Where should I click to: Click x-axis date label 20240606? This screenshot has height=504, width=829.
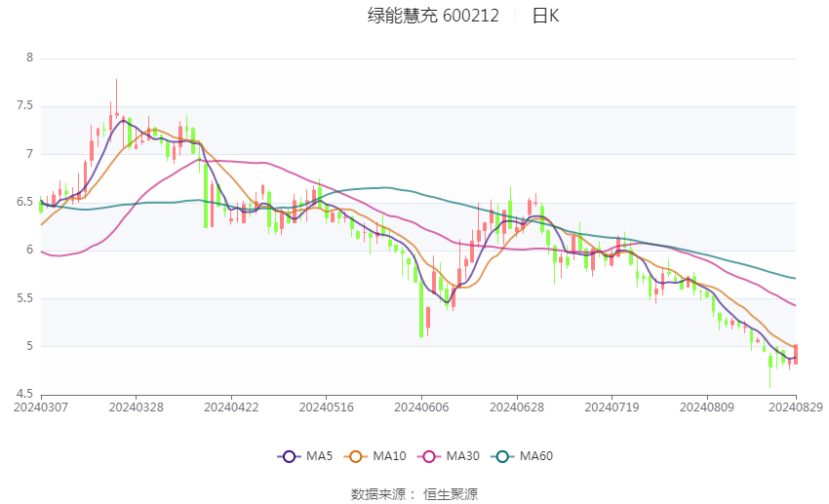(421, 407)
